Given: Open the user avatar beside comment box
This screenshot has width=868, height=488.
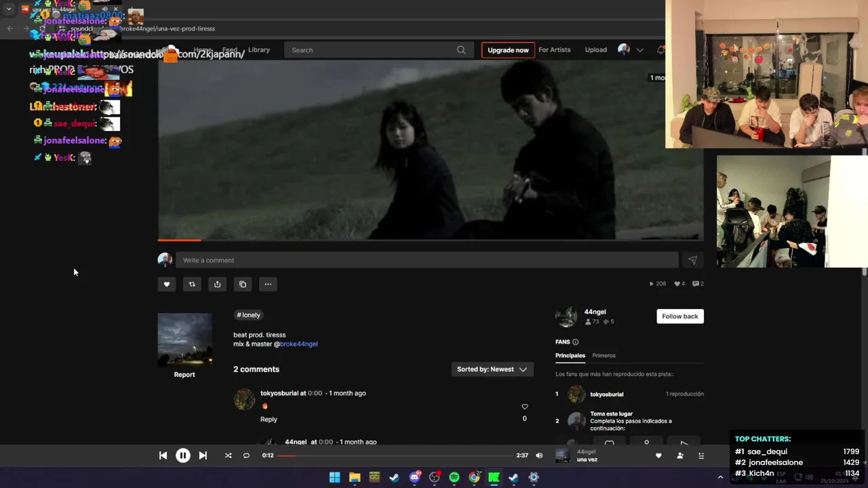Looking at the screenshot, I should (165, 260).
